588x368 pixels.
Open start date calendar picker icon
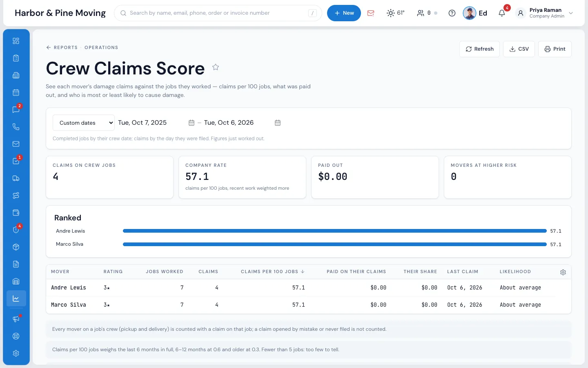pyautogui.click(x=191, y=123)
